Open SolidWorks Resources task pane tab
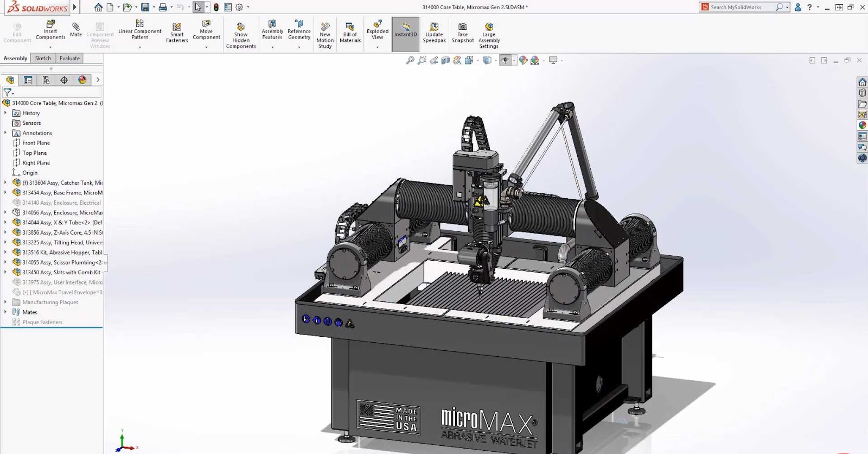This screenshot has height=454, width=868. click(862, 82)
